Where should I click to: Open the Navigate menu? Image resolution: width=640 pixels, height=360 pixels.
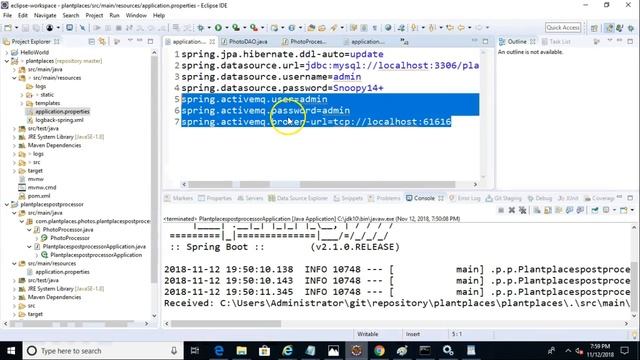[45, 16]
